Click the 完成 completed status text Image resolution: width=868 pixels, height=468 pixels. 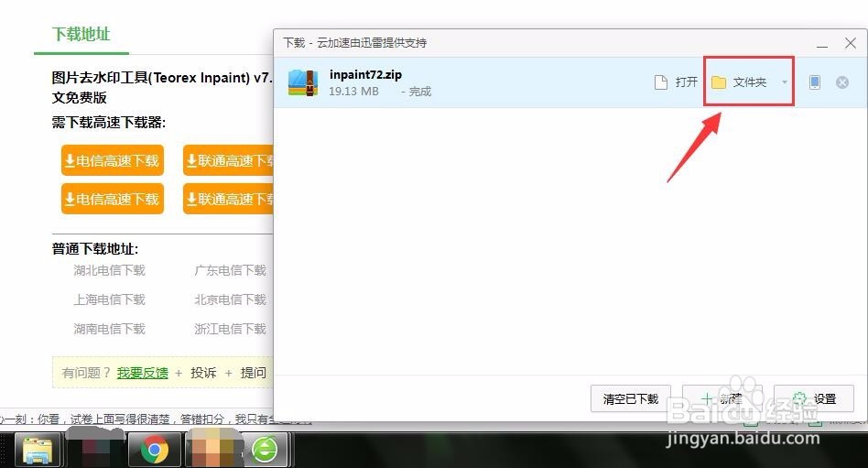pos(419,92)
